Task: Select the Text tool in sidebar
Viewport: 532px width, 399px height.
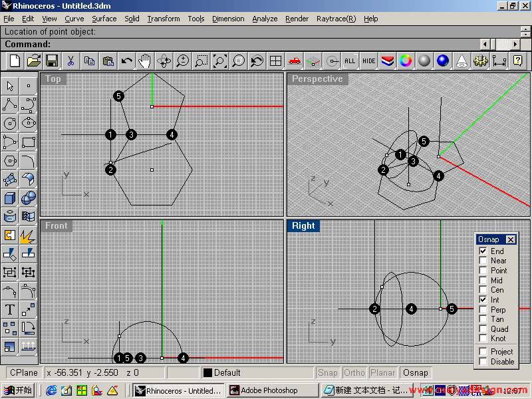Action: (10, 310)
